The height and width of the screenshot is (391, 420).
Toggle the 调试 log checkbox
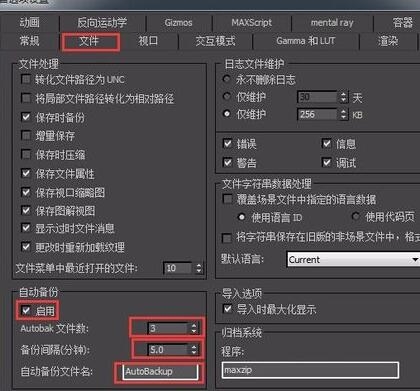(x=327, y=163)
